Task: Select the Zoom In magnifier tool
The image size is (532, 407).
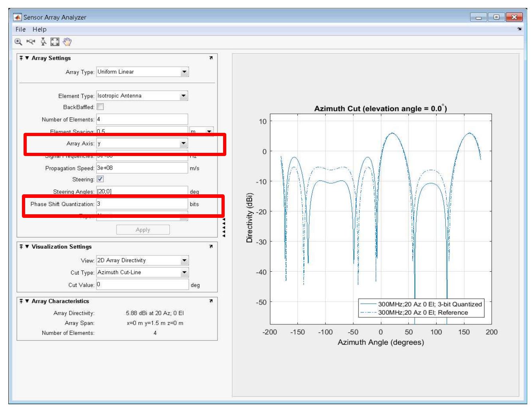Action: pyautogui.click(x=18, y=41)
